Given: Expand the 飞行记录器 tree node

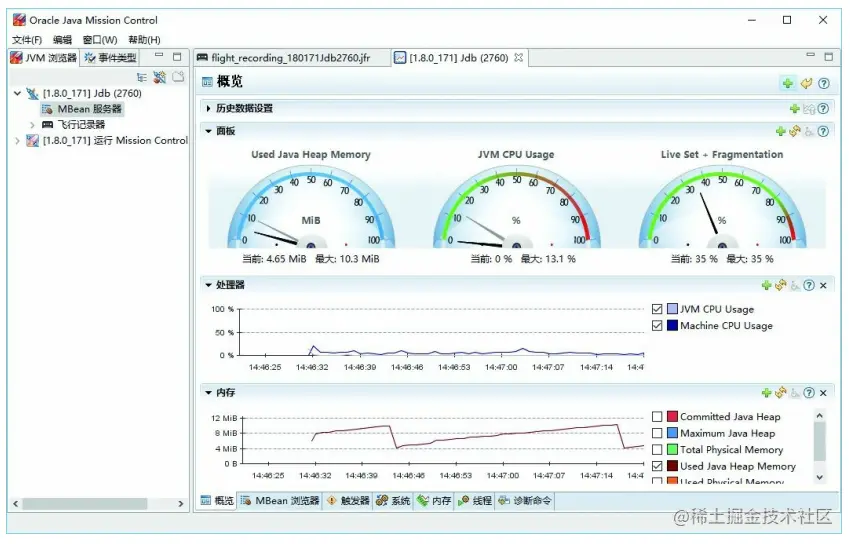Looking at the screenshot, I should [33, 125].
